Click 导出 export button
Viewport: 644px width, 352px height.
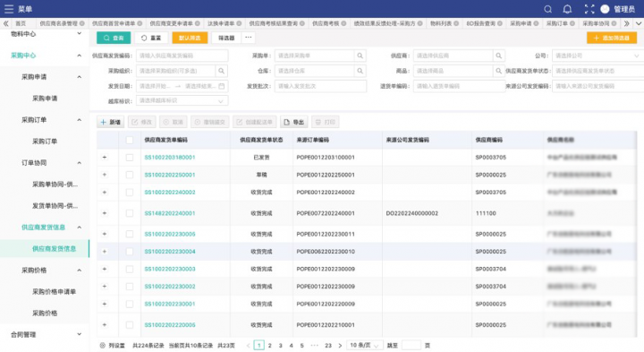point(293,122)
